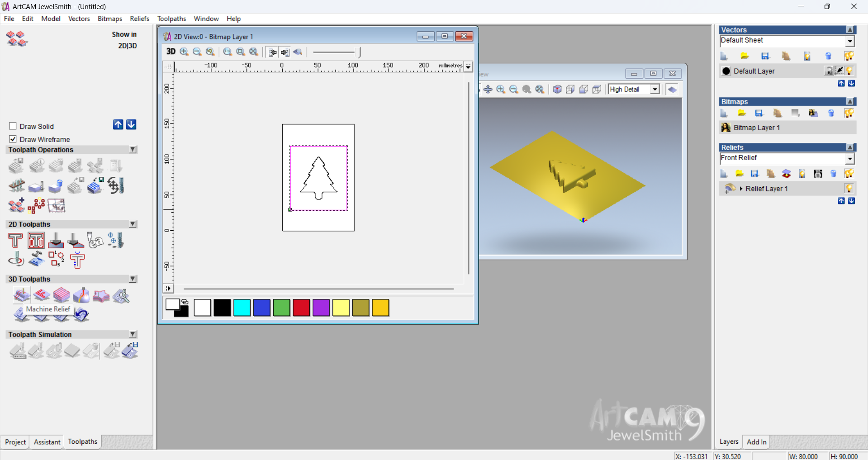This screenshot has width=868, height=460.
Task: Open the Z Level Roughing 3D toolpath icon
Action: tap(61, 295)
